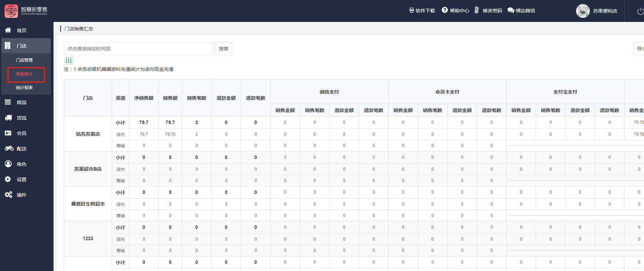Click 门店销售汇总 page title

79,29
